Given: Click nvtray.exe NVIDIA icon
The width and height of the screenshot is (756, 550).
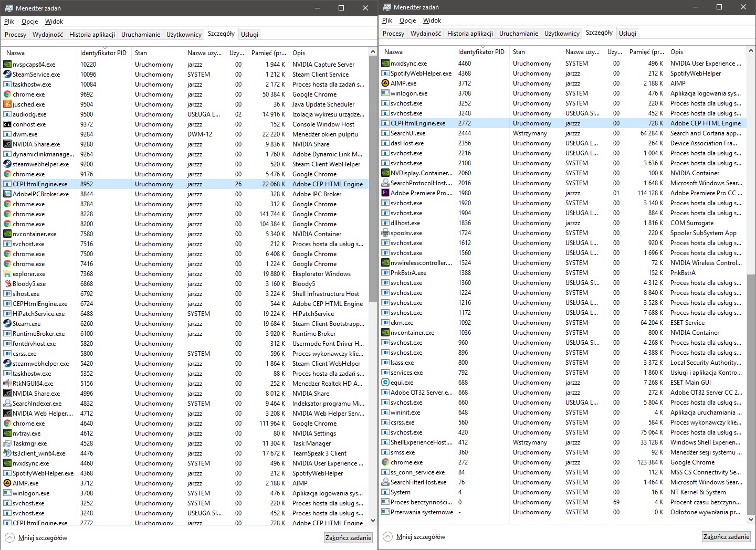Looking at the screenshot, I should point(7,433).
